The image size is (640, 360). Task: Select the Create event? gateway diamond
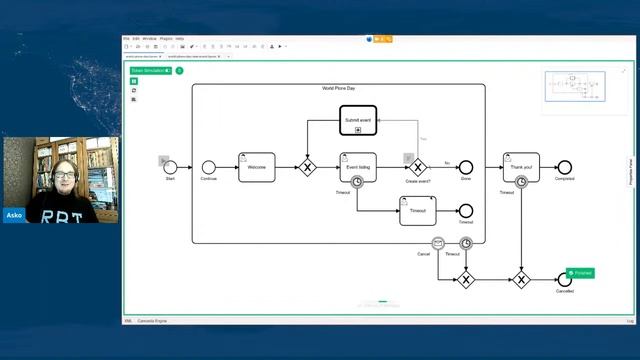coord(418,167)
